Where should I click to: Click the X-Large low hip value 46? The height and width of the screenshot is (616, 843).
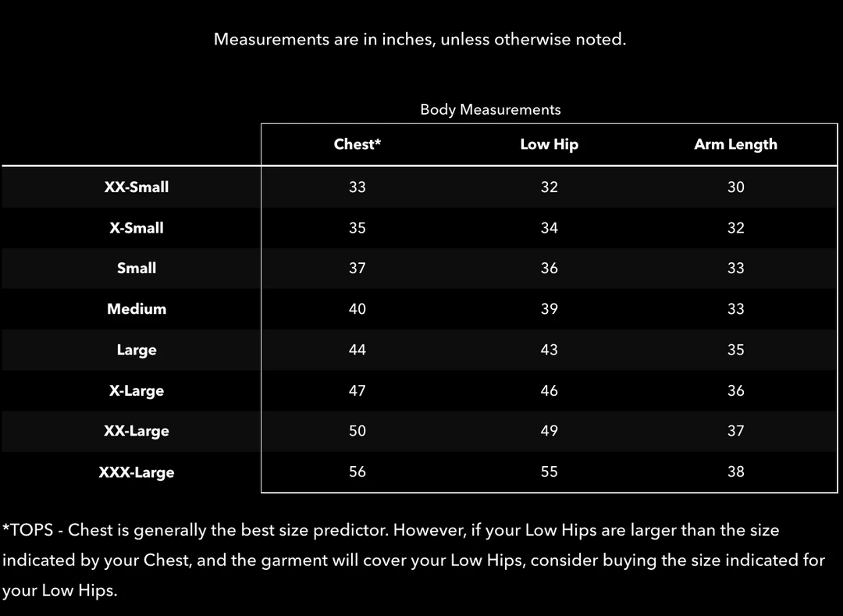(549, 390)
